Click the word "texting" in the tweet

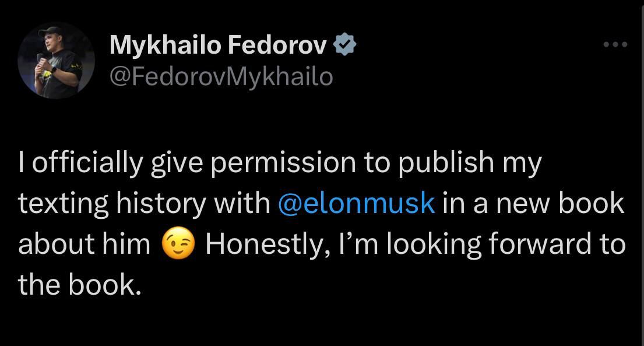(62, 204)
